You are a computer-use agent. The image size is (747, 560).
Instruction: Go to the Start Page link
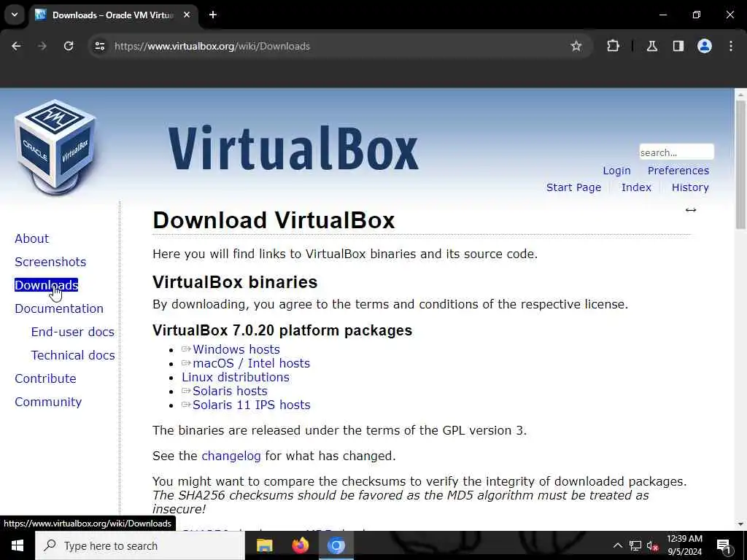pyautogui.click(x=573, y=187)
